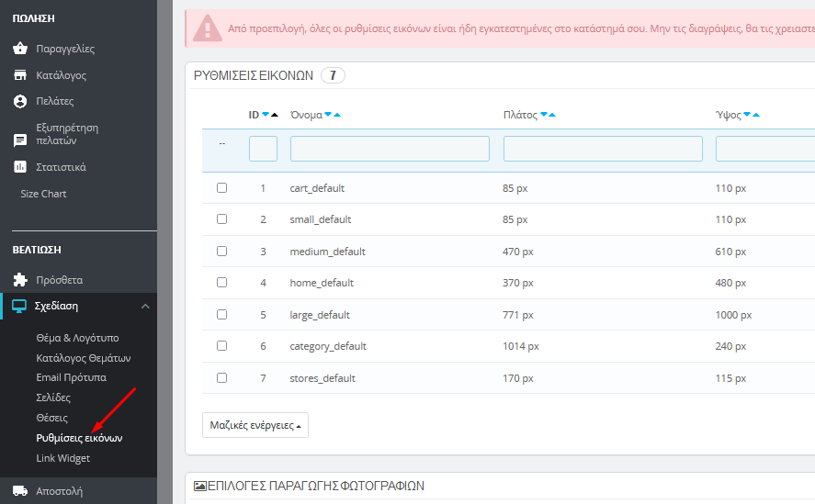Select the large_default row checkbox

(x=222, y=314)
